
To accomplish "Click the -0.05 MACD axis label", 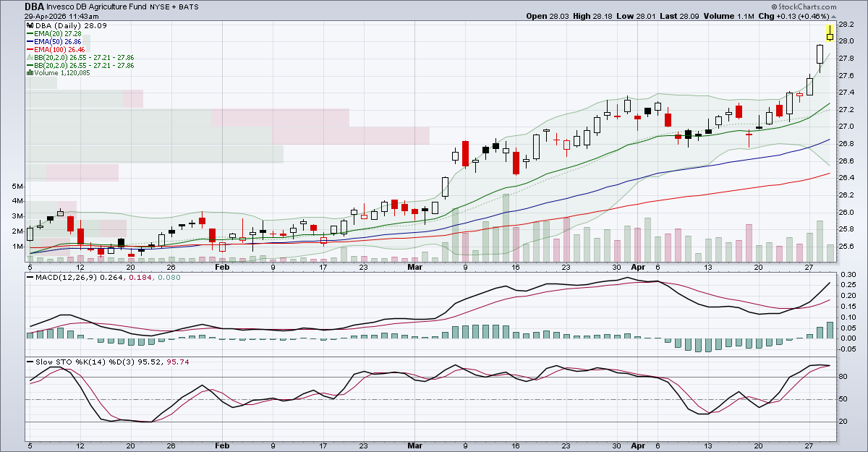I will pos(848,349).
